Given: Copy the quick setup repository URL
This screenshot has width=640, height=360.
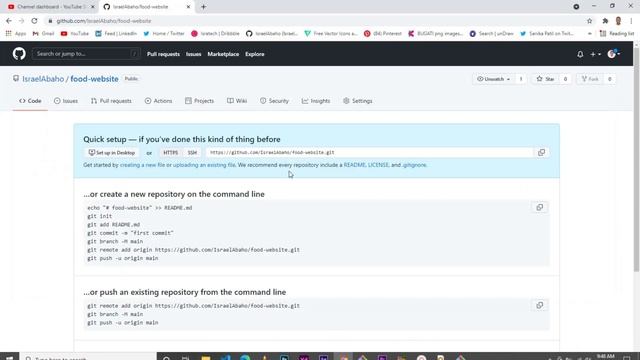Looking at the screenshot, I should coord(541,153).
